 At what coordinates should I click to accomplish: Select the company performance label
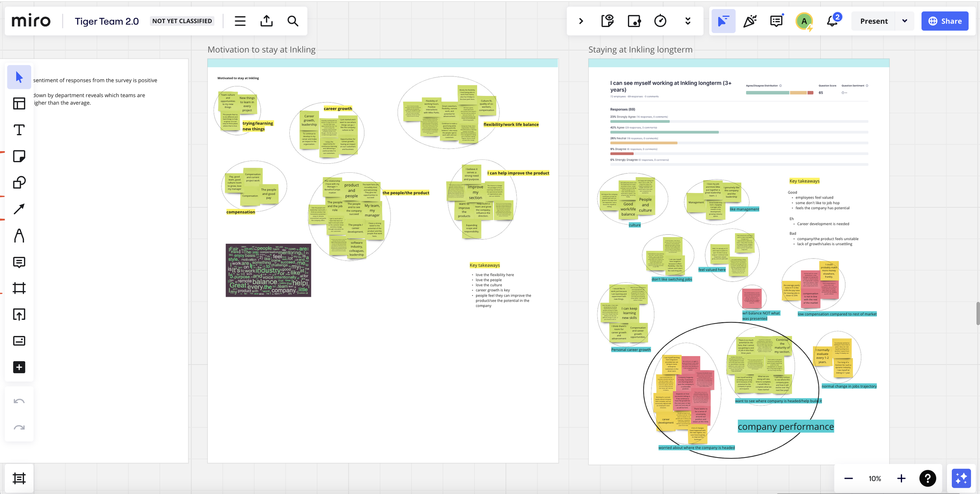pos(786,427)
